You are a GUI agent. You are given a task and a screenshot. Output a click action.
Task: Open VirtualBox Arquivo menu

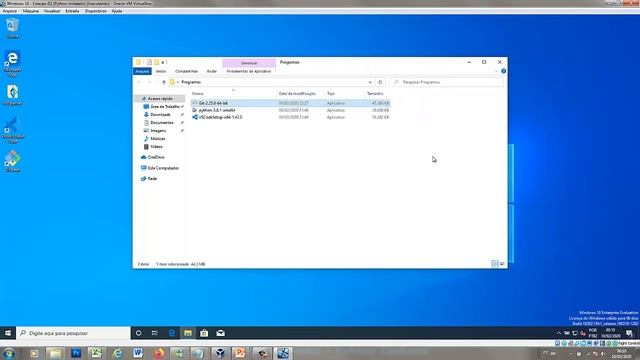(x=10, y=11)
